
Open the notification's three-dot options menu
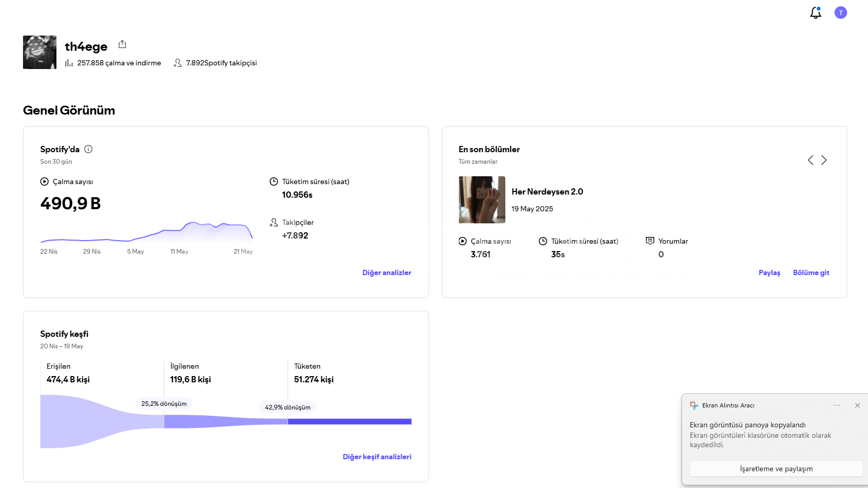[837, 405]
